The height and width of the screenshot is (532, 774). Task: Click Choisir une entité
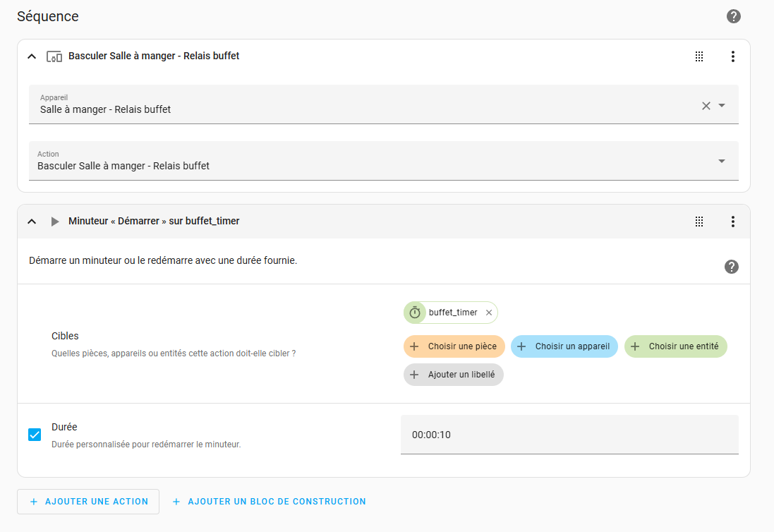pos(676,346)
